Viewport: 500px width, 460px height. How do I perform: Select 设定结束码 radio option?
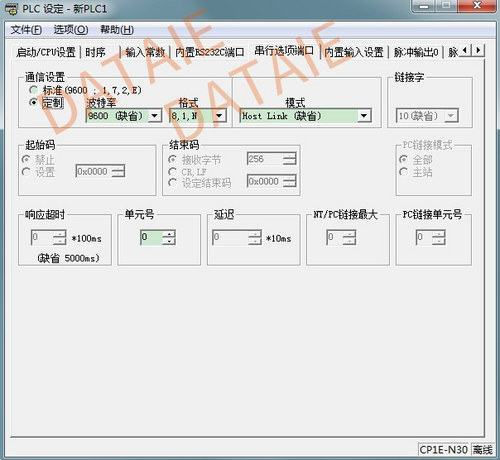coord(200,183)
